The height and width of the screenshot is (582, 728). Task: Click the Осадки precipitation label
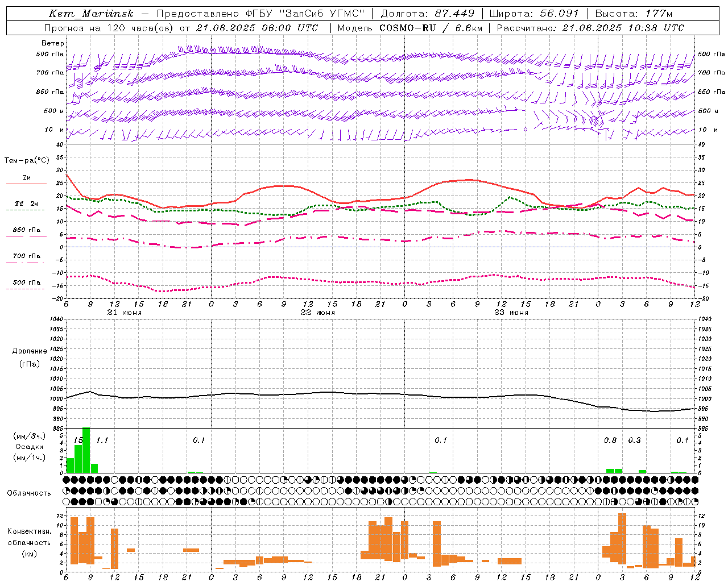pyautogui.click(x=29, y=447)
